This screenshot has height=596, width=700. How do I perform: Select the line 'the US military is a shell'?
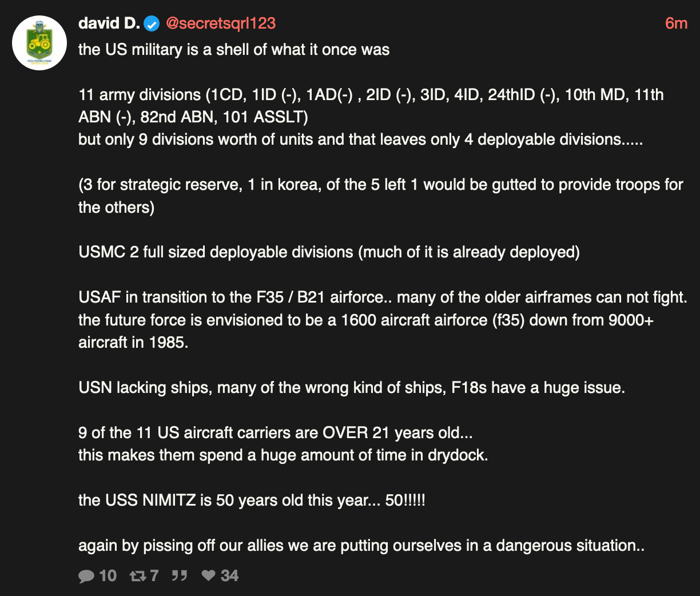click(234, 50)
